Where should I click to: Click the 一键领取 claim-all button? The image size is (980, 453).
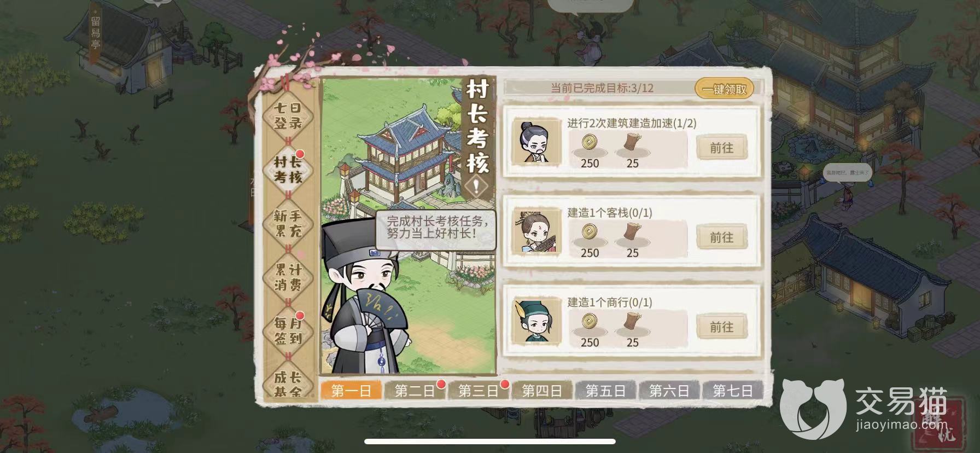click(724, 89)
